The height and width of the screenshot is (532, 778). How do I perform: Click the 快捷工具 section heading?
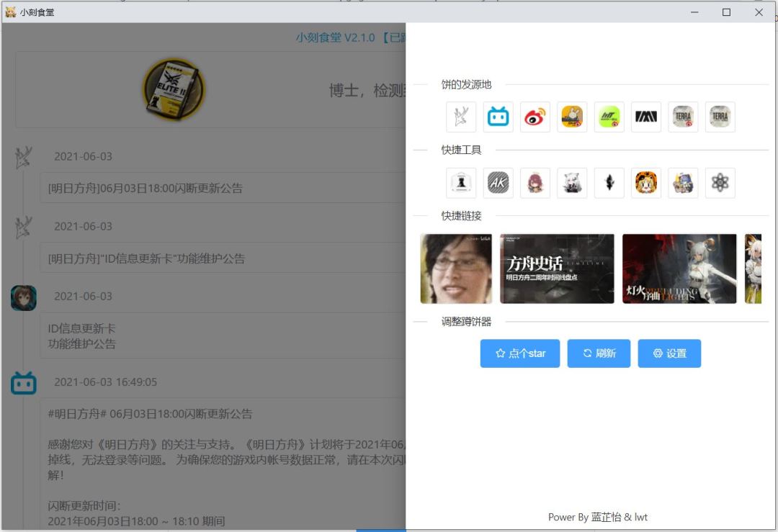coord(462,150)
